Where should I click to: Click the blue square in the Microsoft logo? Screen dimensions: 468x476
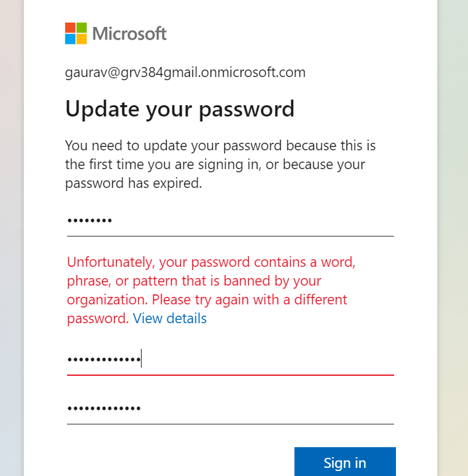coord(70,39)
